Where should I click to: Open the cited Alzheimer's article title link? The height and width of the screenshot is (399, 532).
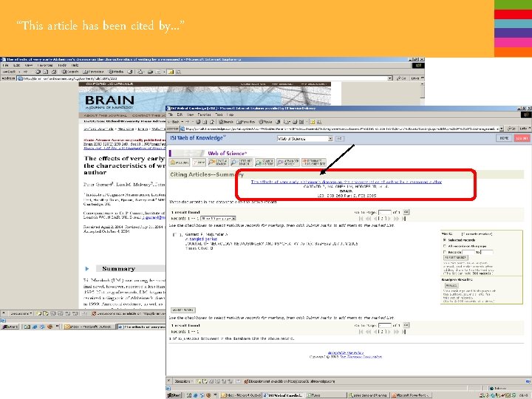347,182
